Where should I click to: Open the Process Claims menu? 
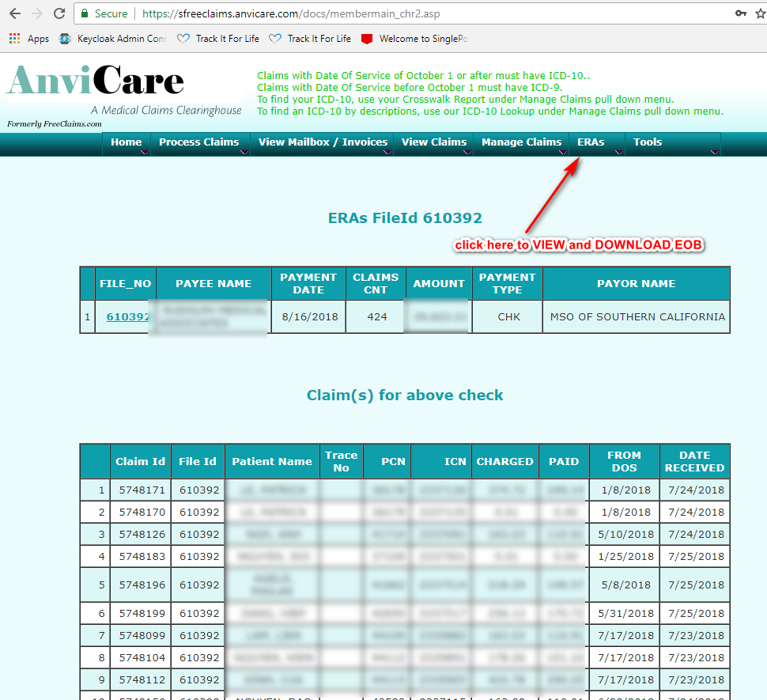[199, 142]
